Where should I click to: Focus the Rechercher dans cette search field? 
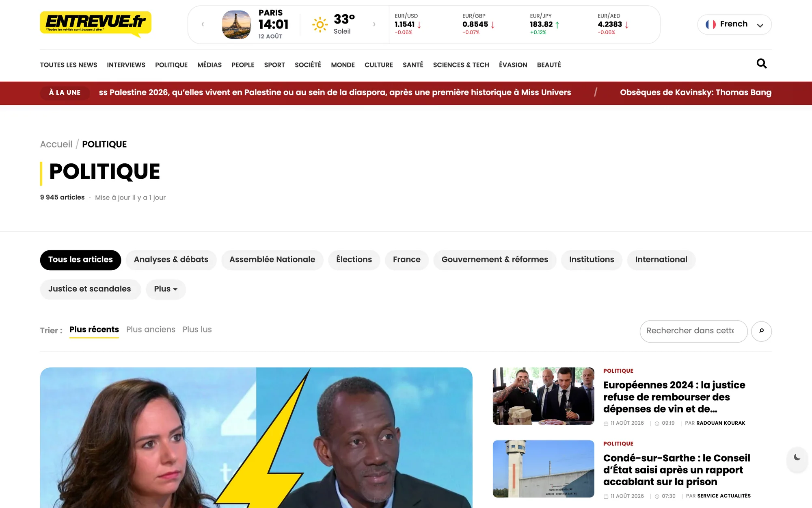(x=693, y=331)
